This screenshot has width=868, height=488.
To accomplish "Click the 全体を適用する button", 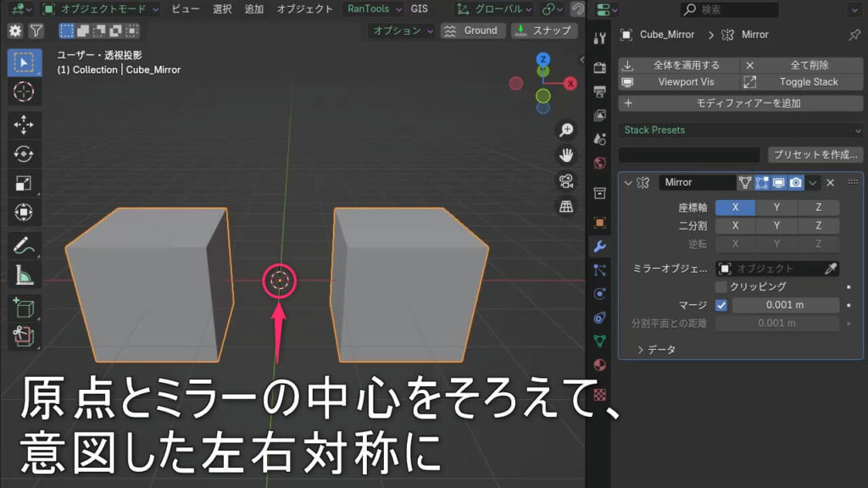I will pos(678,65).
